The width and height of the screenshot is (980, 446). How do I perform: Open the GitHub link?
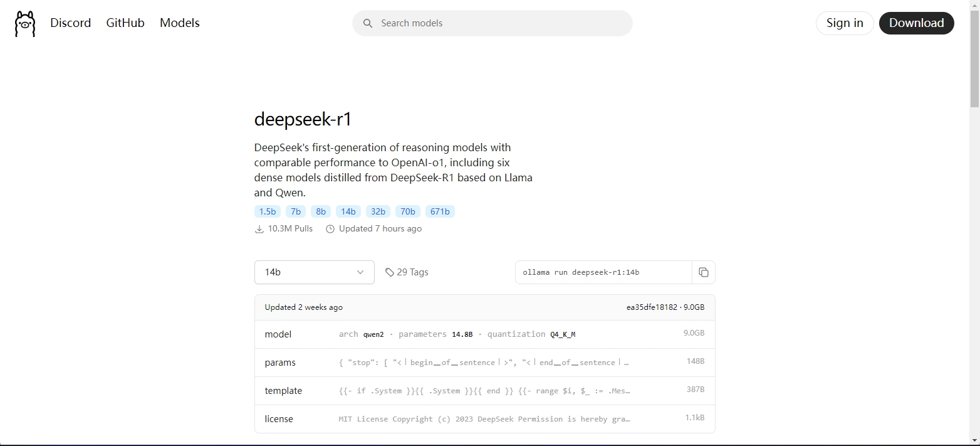coord(125,23)
